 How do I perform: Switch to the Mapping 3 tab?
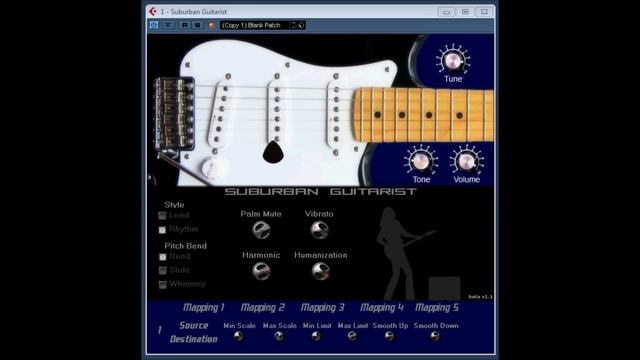(322, 307)
